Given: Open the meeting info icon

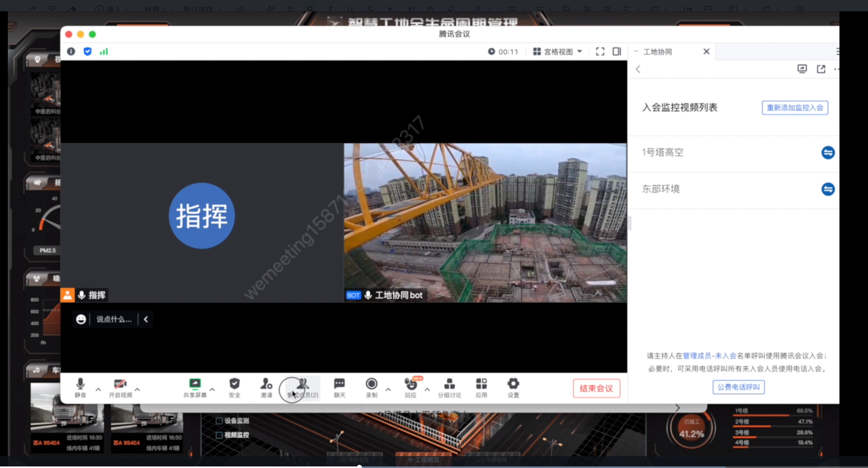Looking at the screenshot, I should [x=71, y=51].
